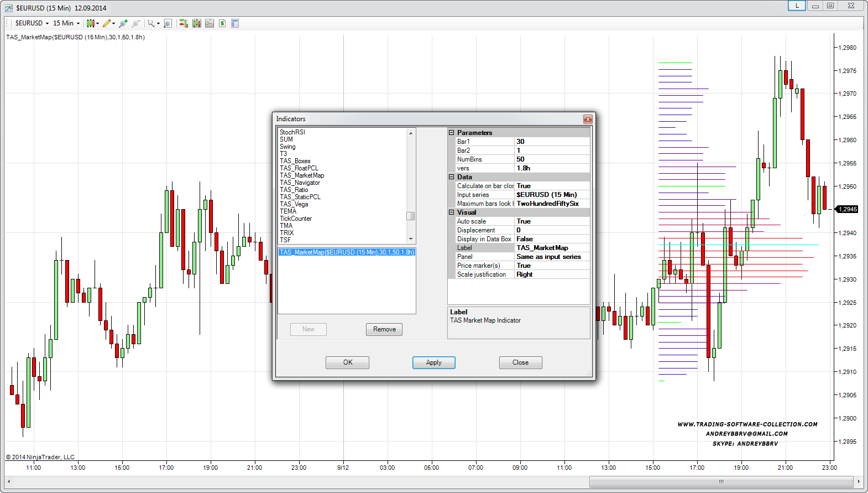Collapse the Parameters section
This screenshot has height=493, width=868.
click(x=451, y=133)
